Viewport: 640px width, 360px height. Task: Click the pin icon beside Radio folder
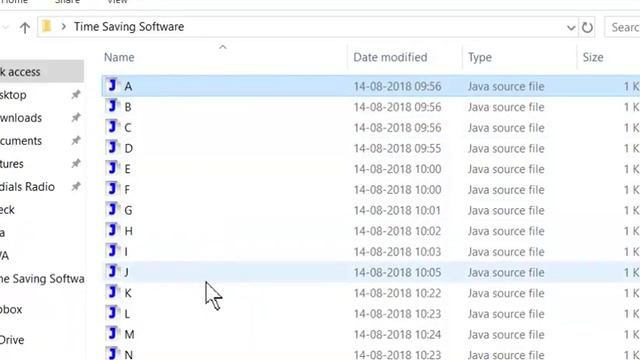tap(76, 187)
